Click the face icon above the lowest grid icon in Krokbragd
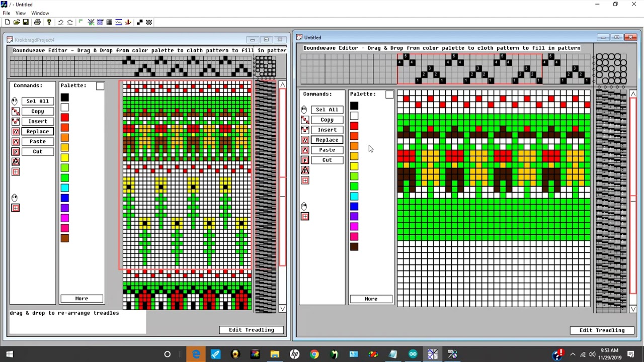 pyautogui.click(x=15, y=198)
